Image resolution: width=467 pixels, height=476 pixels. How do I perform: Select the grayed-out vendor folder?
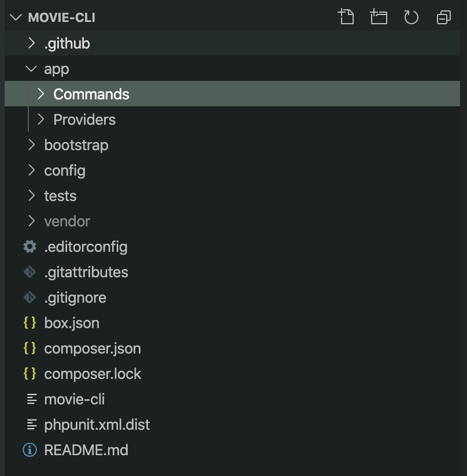tap(67, 221)
